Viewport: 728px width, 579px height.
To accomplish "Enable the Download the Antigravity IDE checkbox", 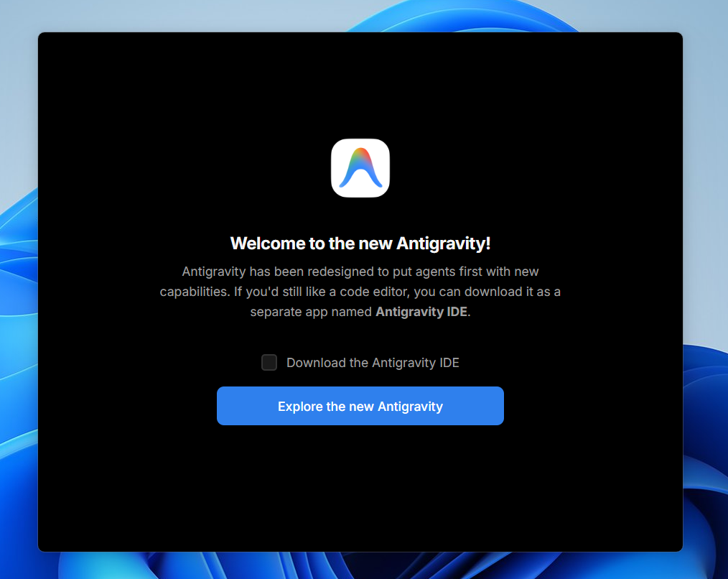I will (x=269, y=363).
